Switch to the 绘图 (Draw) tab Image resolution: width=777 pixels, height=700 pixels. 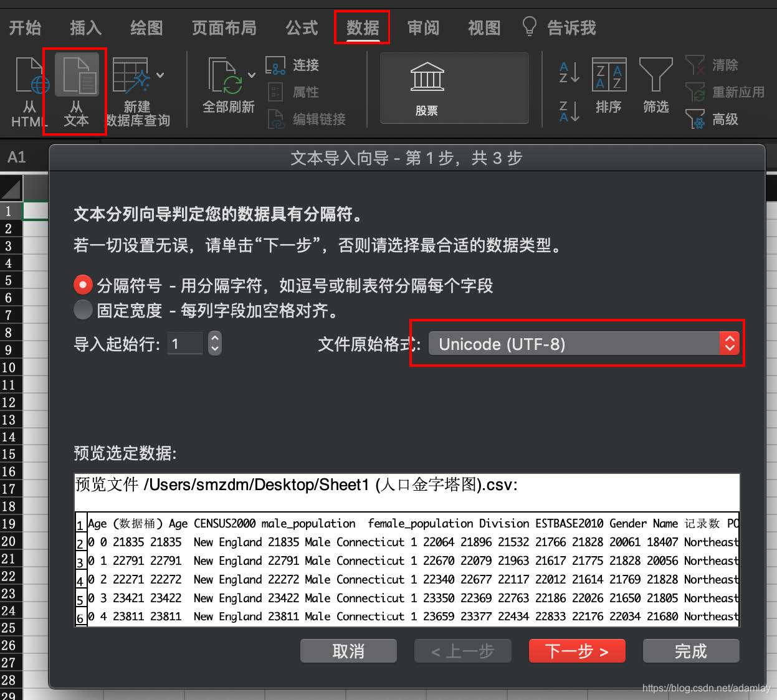point(146,27)
